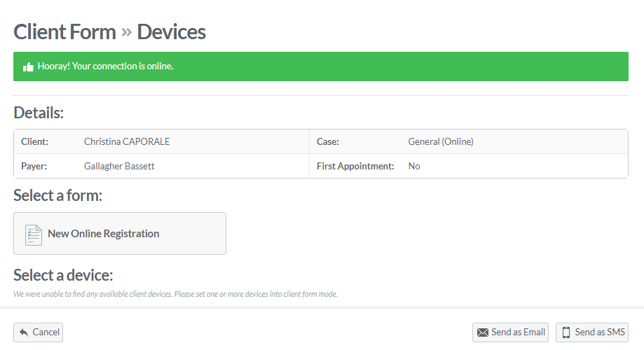This screenshot has width=644, height=350.
Task: Click the payer value Gallagher Bassett
Action: point(121,166)
